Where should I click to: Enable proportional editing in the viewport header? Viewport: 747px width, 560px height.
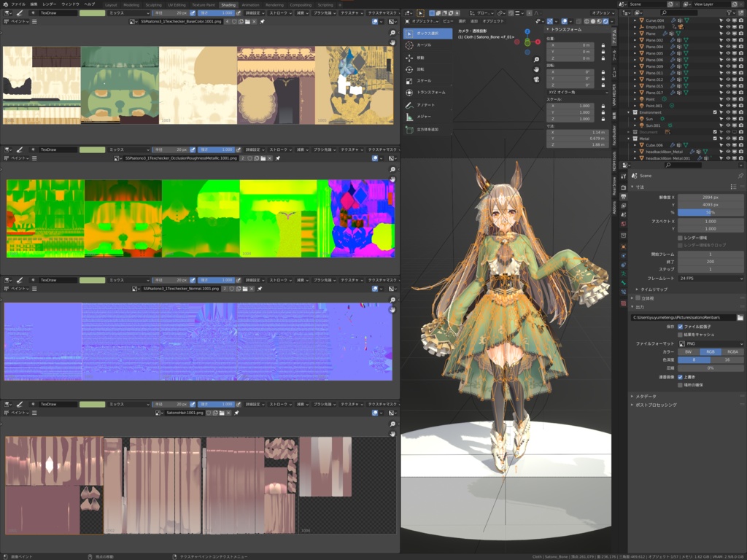[529, 13]
